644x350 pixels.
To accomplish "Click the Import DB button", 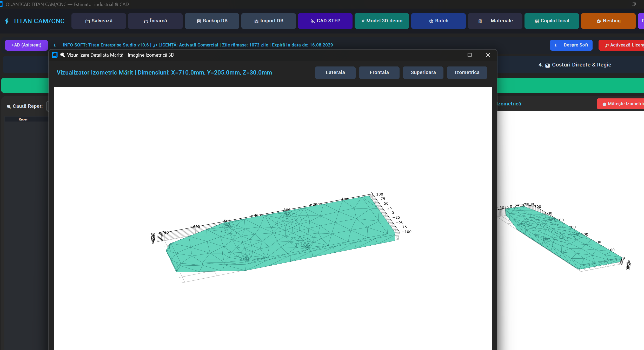I will (x=269, y=21).
